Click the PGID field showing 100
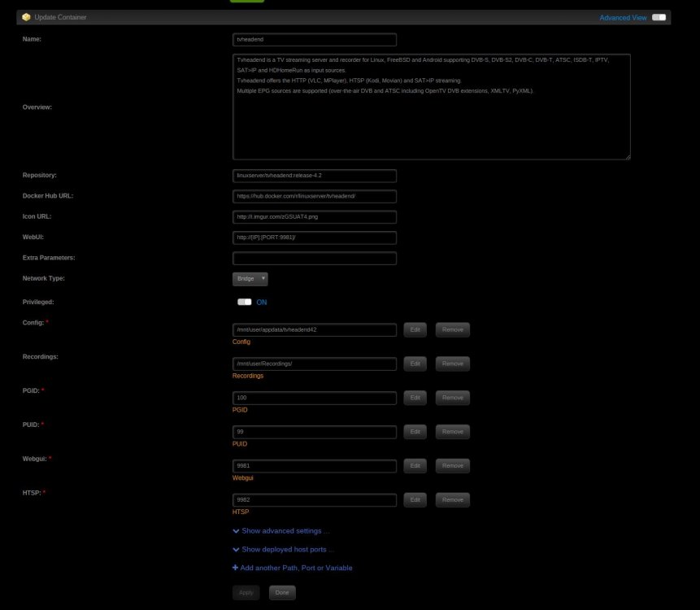The height and width of the screenshot is (610, 700). pos(315,398)
